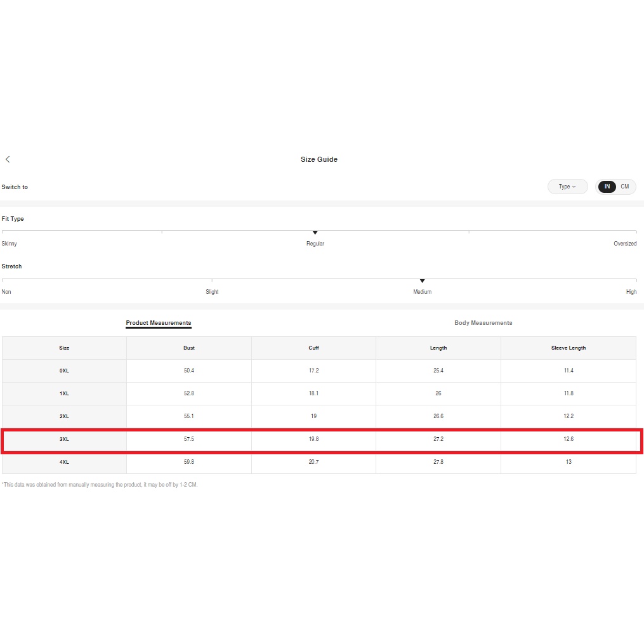
Task: Click the Non stretch label
Action: (6, 292)
